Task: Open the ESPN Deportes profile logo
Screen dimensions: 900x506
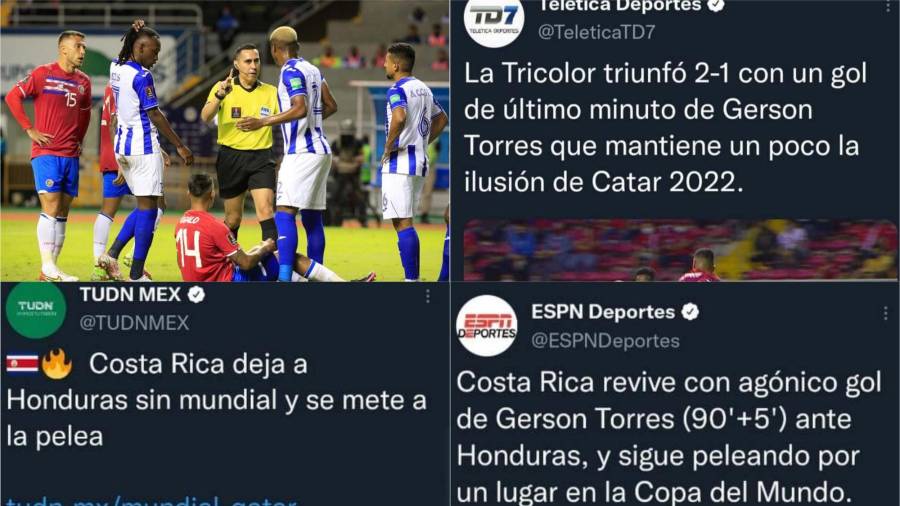Action: tap(487, 326)
